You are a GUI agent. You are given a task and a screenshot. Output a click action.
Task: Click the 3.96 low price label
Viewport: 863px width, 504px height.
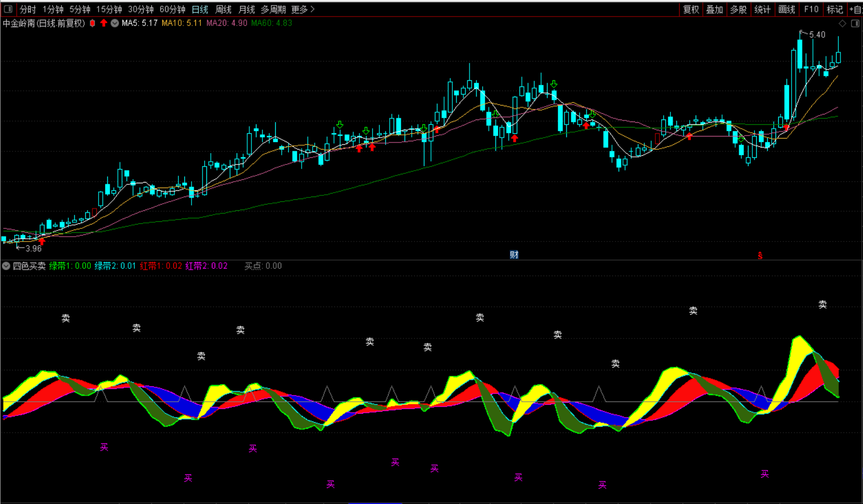[x=34, y=249]
